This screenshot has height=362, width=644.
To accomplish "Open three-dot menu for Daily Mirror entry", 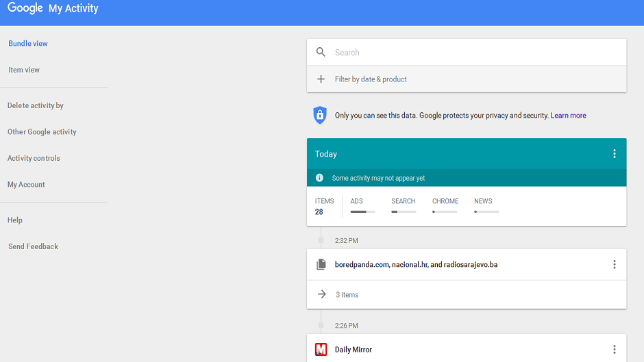I will (614, 350).
